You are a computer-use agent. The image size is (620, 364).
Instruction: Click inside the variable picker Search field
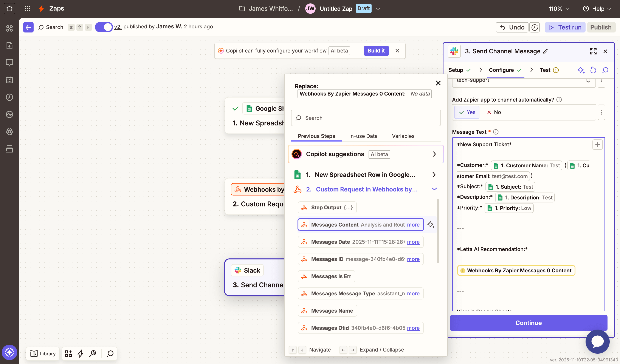click(366, 118)
